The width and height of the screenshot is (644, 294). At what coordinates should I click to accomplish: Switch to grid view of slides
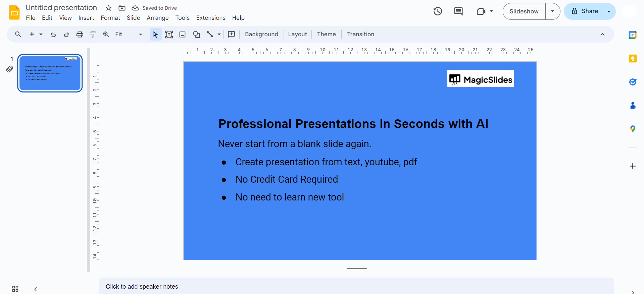(15, 289)
